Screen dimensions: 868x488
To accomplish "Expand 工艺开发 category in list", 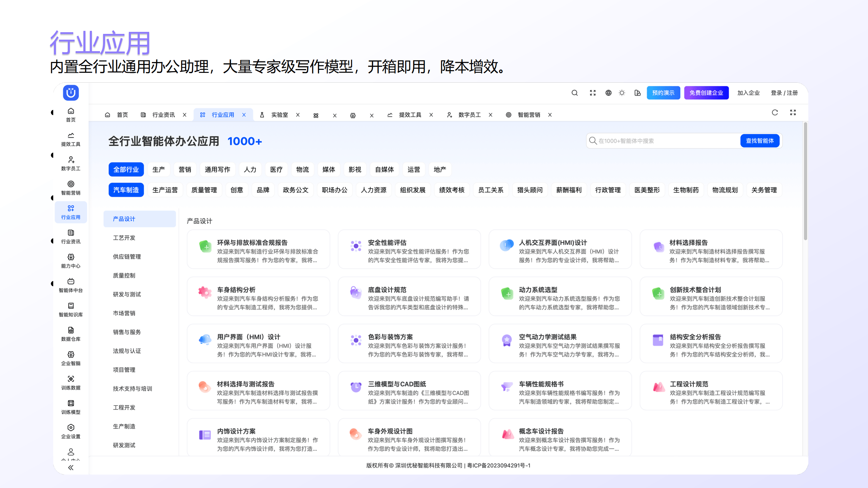I will [124, 238].
